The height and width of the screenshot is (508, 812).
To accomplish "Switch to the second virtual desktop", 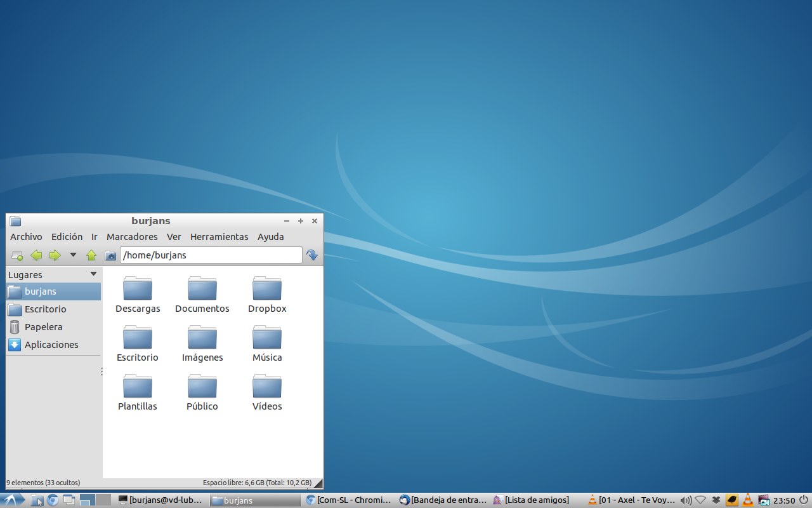I will 103,500.
